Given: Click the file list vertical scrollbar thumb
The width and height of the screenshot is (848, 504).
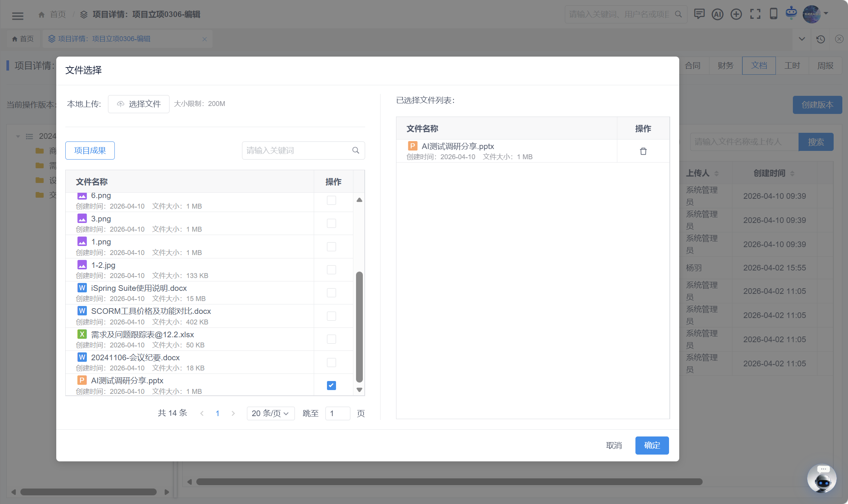Looking at the screenshot, I should click(x=359, y=327).
